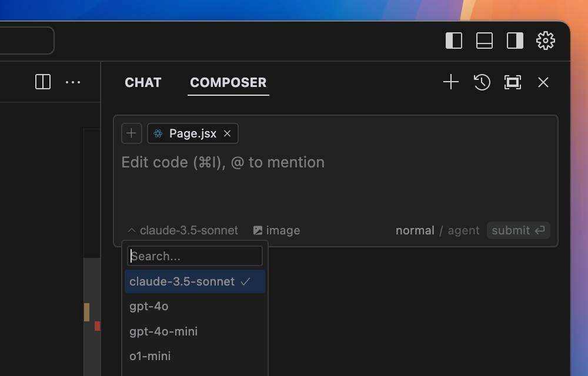Start a new composer with plus icon
Viewport: 588px width, 376px height.
click(x=451, y=82)
